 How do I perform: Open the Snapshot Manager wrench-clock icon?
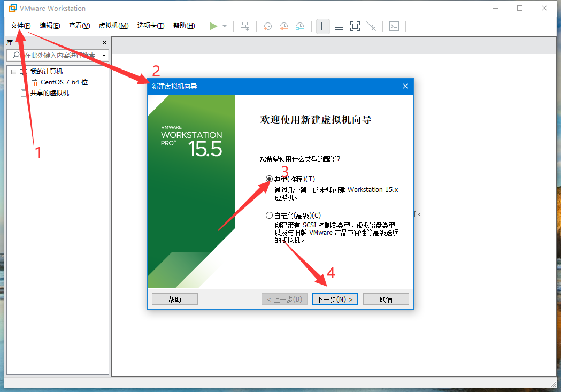301,26
